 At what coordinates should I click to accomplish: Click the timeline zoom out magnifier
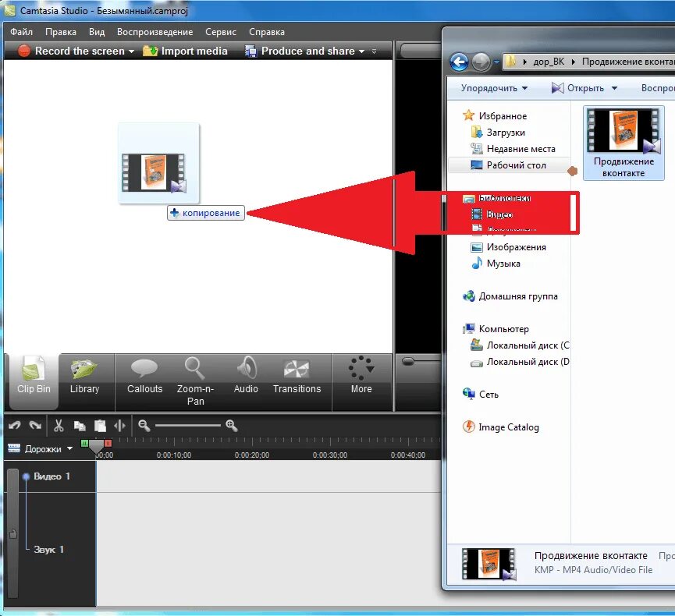coord(144,426)
